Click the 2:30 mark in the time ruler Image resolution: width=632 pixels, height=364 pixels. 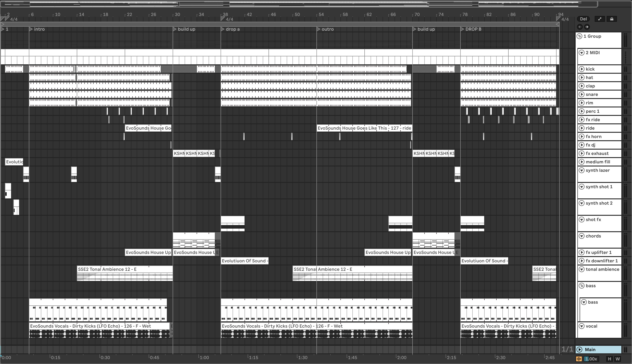click(500, 358)
